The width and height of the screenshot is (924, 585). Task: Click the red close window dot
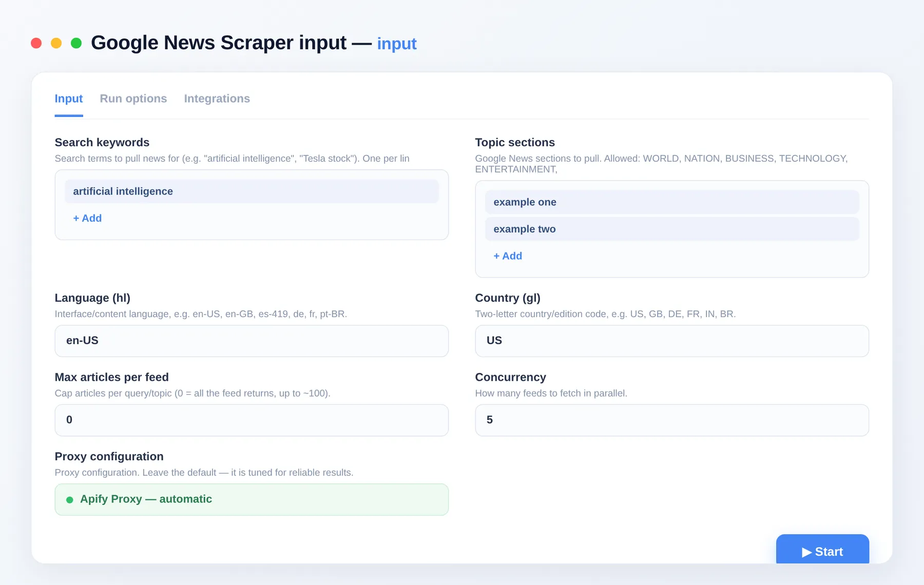click(36, 43)
